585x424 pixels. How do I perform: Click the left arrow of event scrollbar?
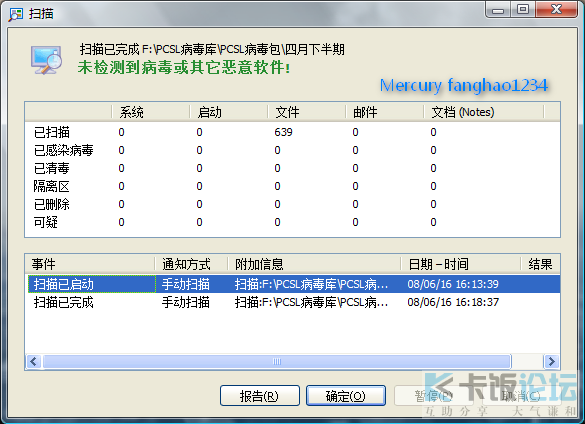(x=34, y=361)
